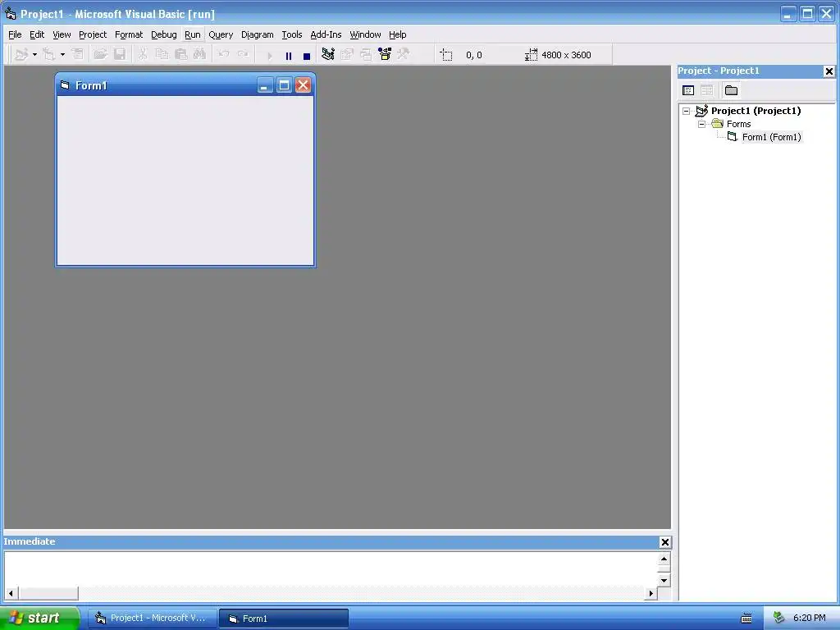This screenshot has width=840, height=630.
Task: Click the Copy toolbar icon
Action: pyautogui.click(x=162, y=55)
